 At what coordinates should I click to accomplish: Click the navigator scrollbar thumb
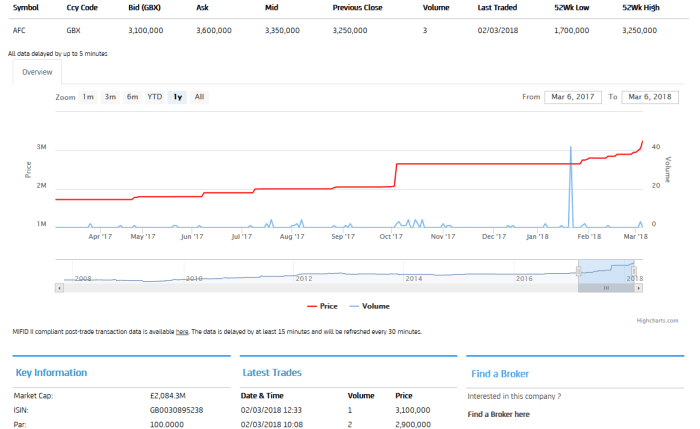606,287
